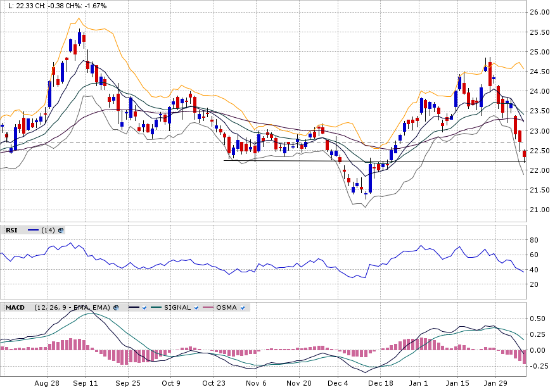Click the Dec 18 date label on time axis
The width and height of the screenshot is (555, 392).
click(x=381, y=383)
